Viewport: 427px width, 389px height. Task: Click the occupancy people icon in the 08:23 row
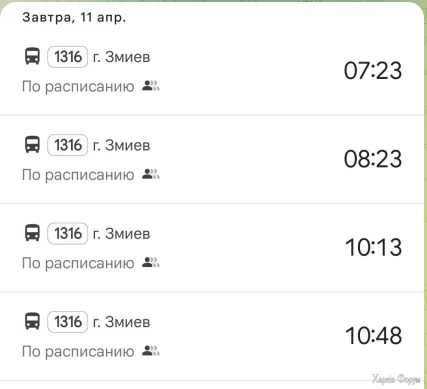point(151,174)
